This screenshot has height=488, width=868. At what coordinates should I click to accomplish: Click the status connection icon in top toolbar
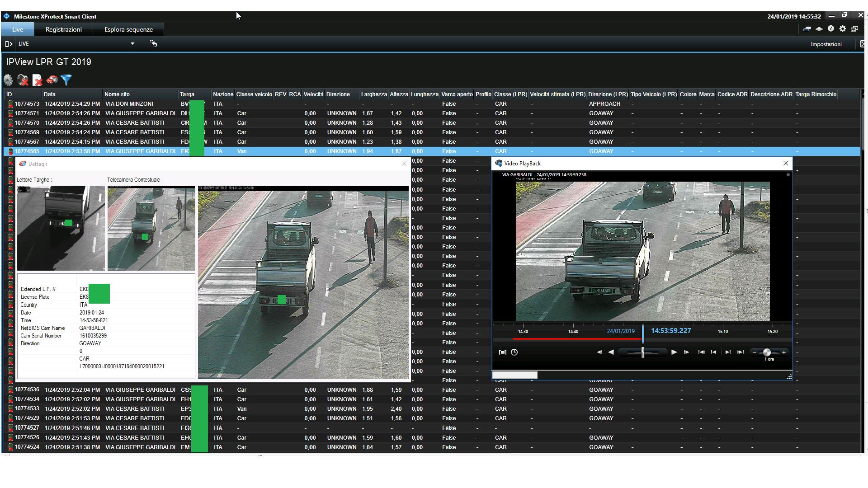pos(807,29)
